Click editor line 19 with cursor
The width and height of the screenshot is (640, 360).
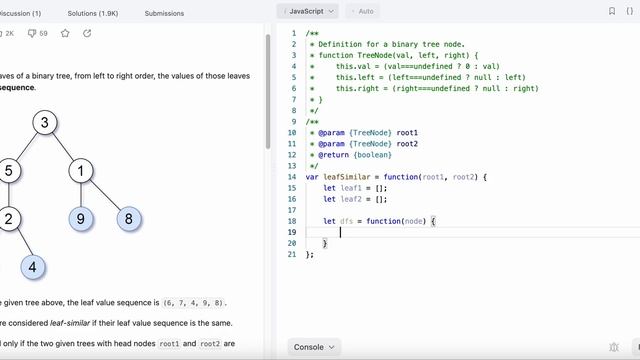pos(473,232)
